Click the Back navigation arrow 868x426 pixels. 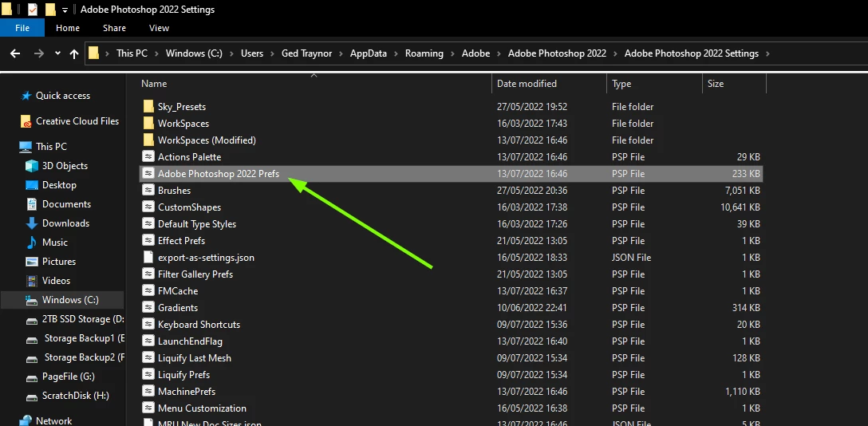[x=15, y=53]
